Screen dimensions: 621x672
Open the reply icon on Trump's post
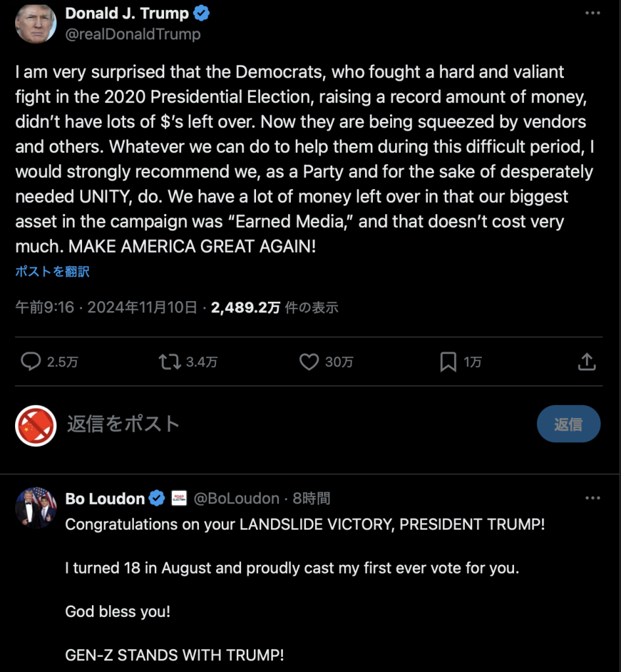click(x=29, y=362)
